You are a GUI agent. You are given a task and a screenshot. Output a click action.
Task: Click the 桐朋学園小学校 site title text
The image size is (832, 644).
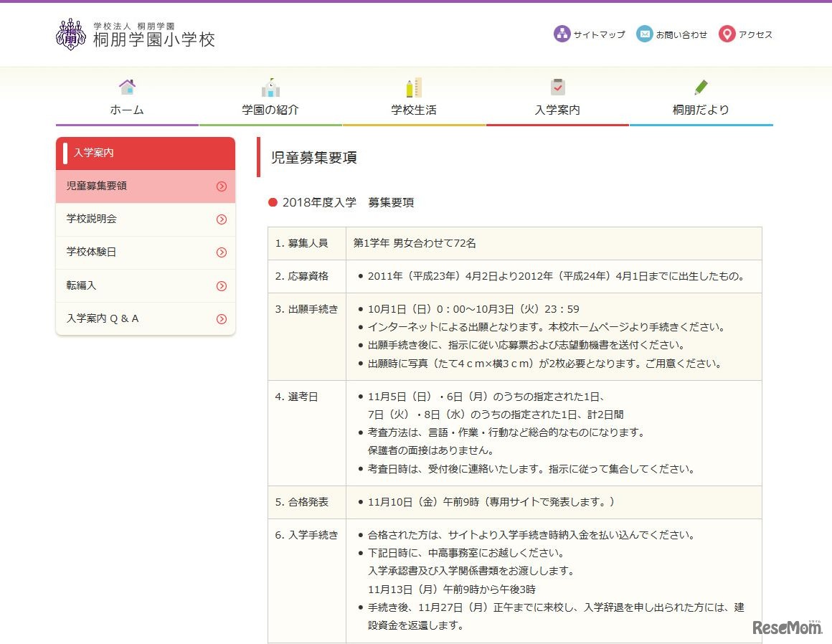point(153,39)
